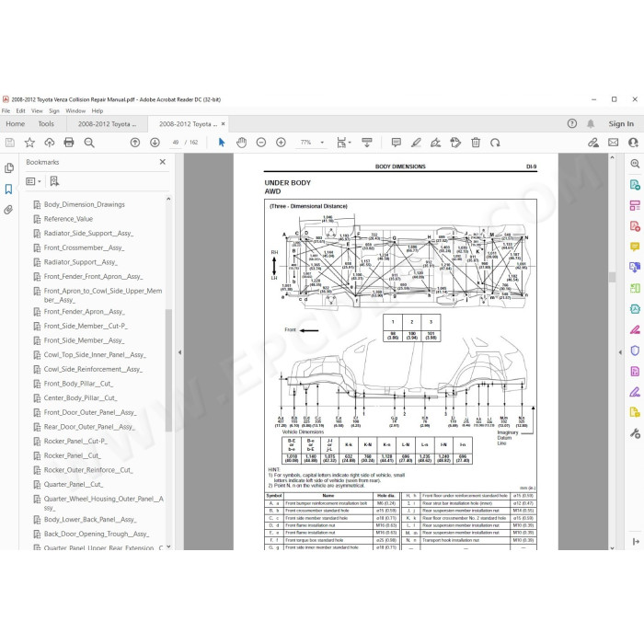The width and height of the screenshot is (644, 644).
Task: Switch to first 2008-2012 Toyota document tab
Action: click(107, 123)
